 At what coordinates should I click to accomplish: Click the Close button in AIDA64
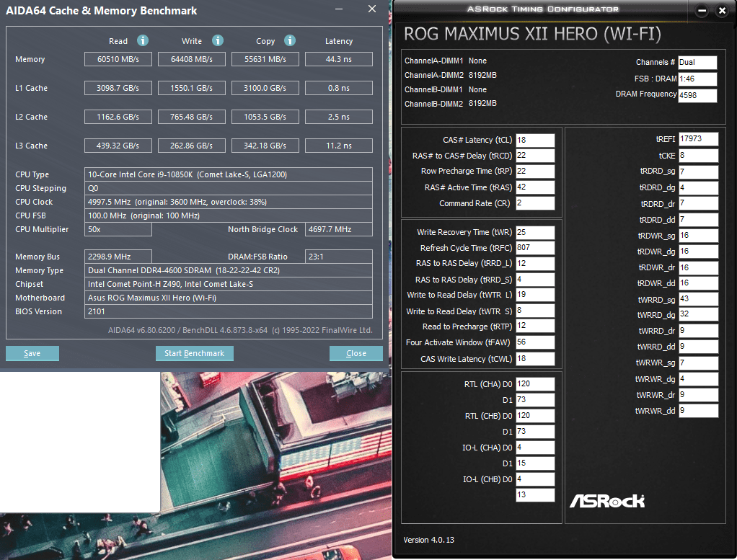coord(356,353)
